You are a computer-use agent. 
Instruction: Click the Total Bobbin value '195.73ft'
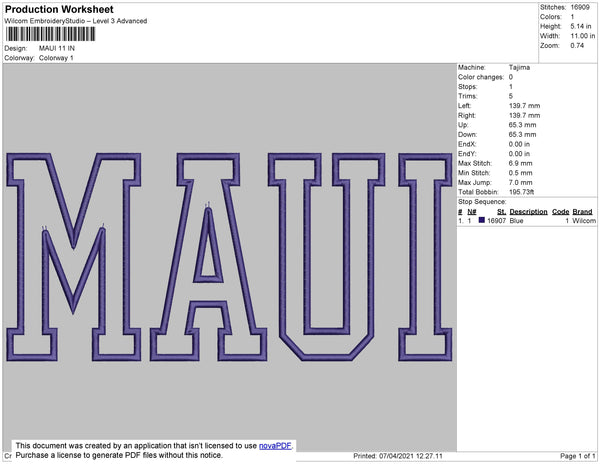click(x=521, y=192)
